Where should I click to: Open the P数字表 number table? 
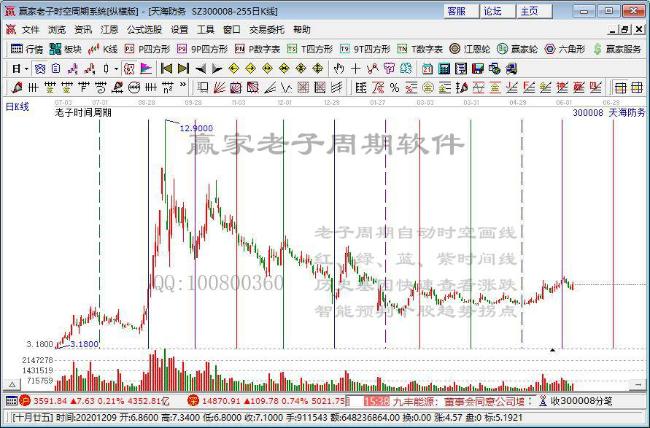coord(257,49)
